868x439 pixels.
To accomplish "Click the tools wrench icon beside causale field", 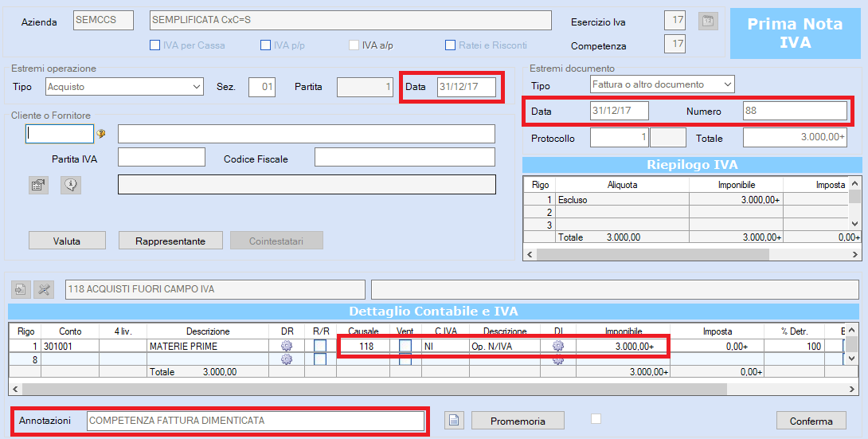I will [x=44, y=289].
